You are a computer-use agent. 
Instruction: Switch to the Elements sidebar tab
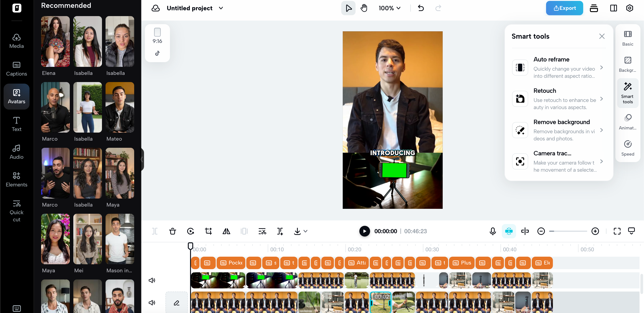(17, 180)
